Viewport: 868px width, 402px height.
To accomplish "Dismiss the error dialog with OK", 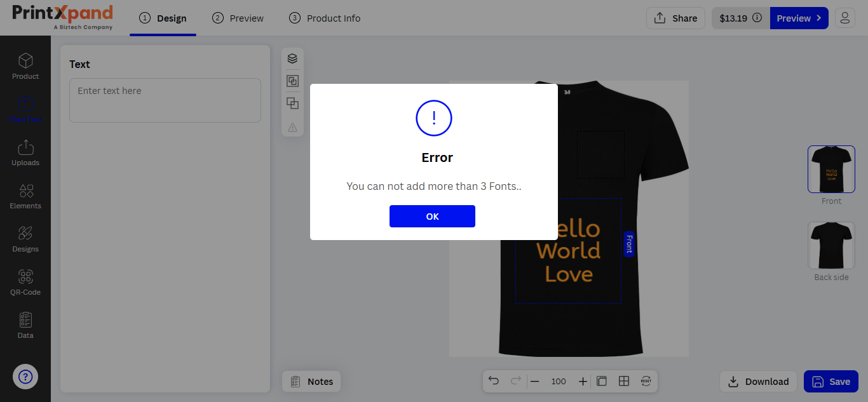I will point(432,216).
